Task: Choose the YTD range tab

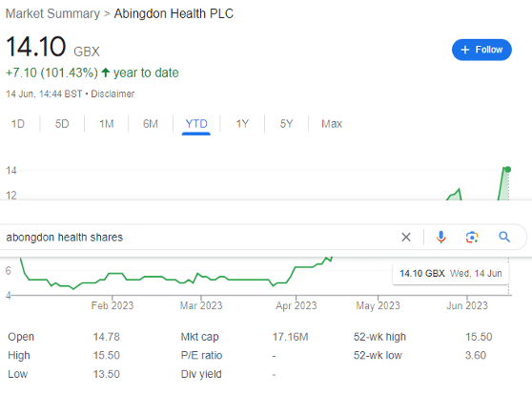Action: [196, 124]
